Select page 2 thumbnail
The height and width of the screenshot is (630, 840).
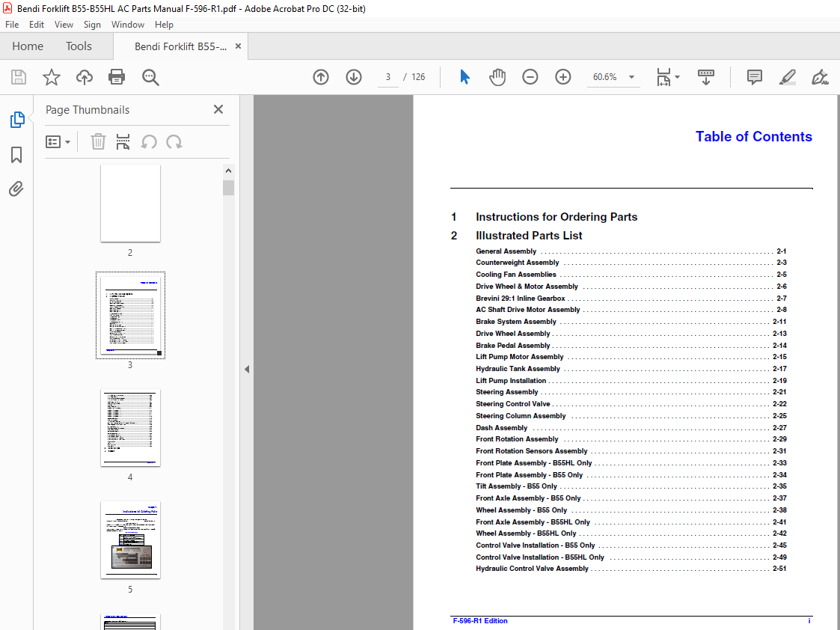(x=130, y=204)
